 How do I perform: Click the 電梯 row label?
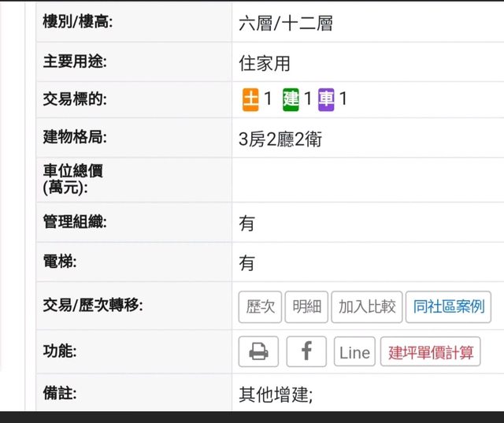tap(58, 262)
